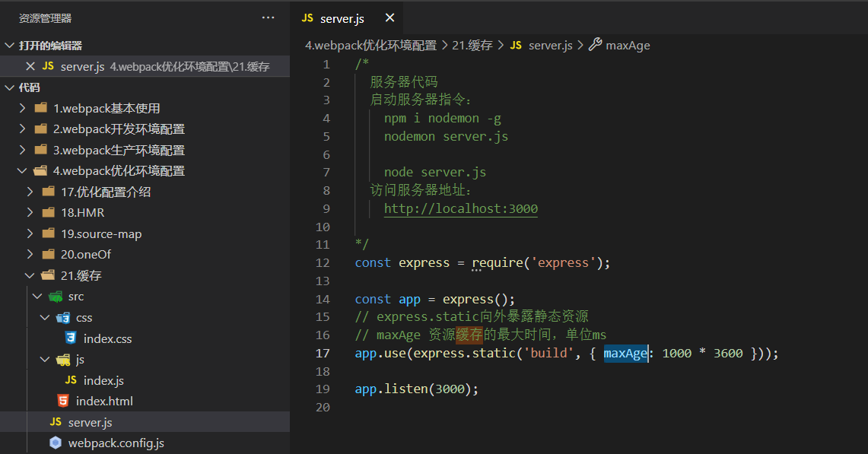The height and width of the screenshot is (454, 868).
Task: Click the server.js breadcrumb segment
Action: point(550,46)
